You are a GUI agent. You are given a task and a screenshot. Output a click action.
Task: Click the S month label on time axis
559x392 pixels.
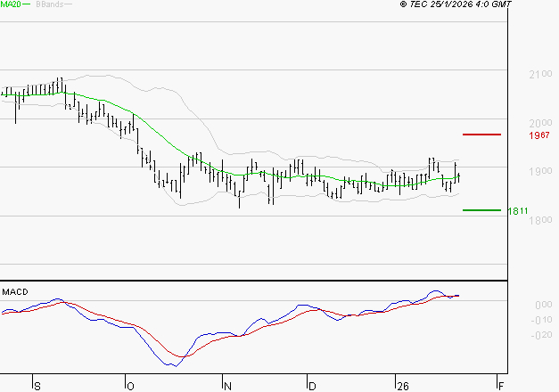tap(37, 387)
